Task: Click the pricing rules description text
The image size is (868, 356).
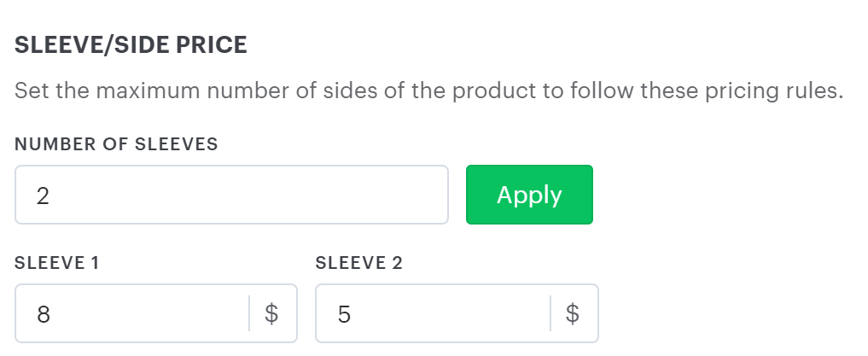Action: [428, 90]
